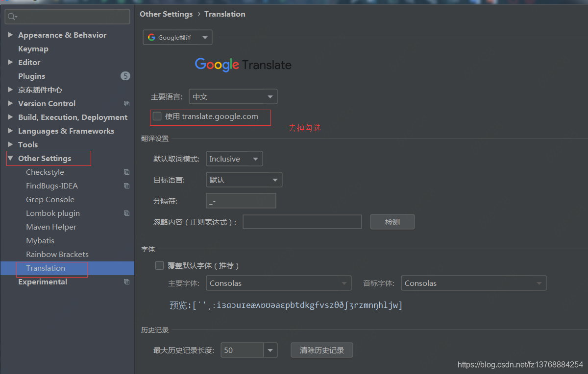
Task: Click the 字体 section heading
Action: click(148, 249)
